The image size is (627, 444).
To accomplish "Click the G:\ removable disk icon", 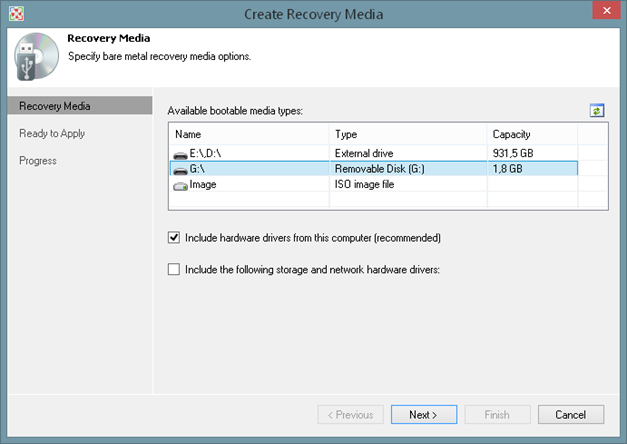I will point(180,169).
